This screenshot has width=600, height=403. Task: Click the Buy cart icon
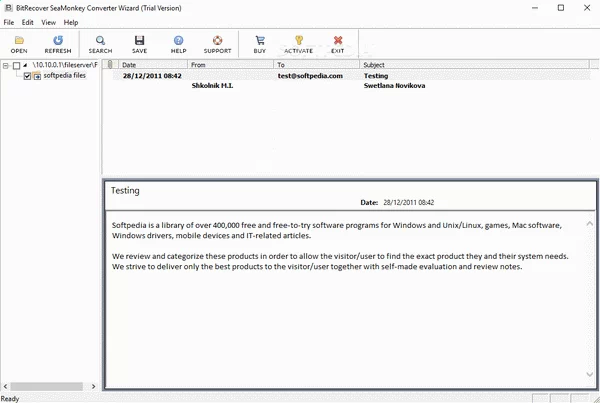[260, 43]
